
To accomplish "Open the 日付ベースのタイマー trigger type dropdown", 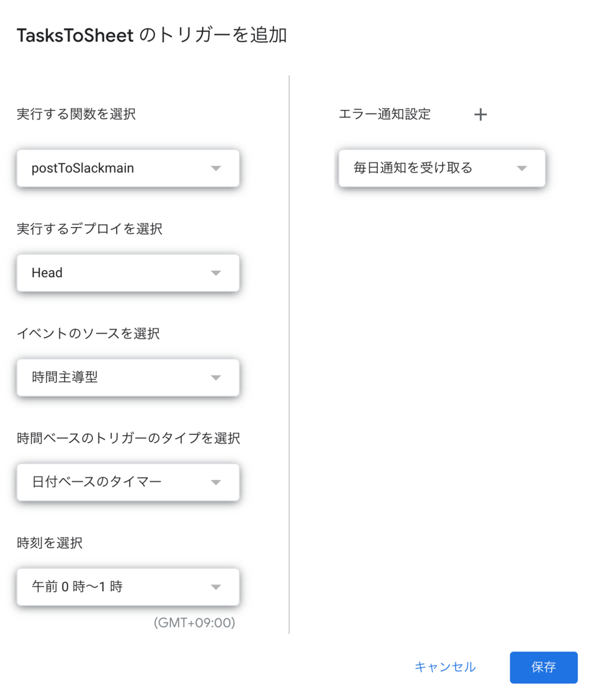I will 128,482.
